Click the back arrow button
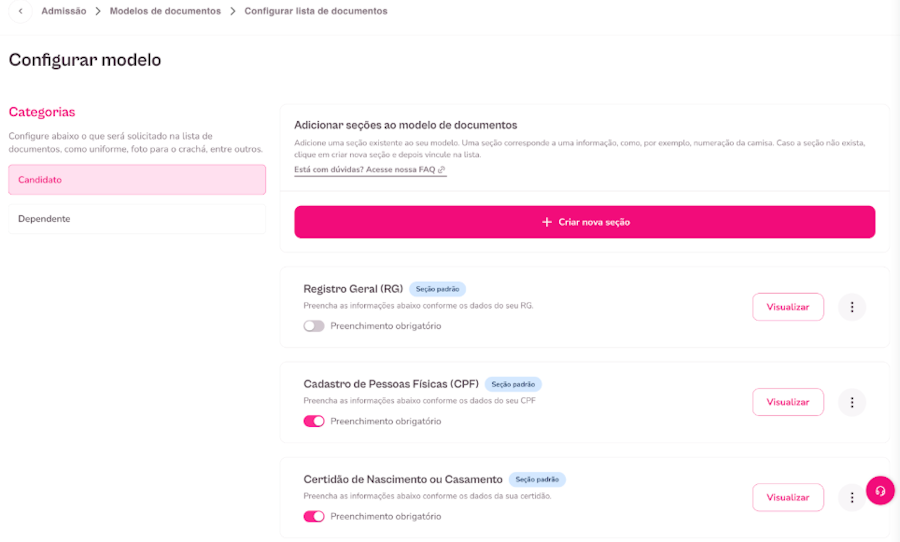This screenshot has width=900, height=542. click(x=20, y=11)
